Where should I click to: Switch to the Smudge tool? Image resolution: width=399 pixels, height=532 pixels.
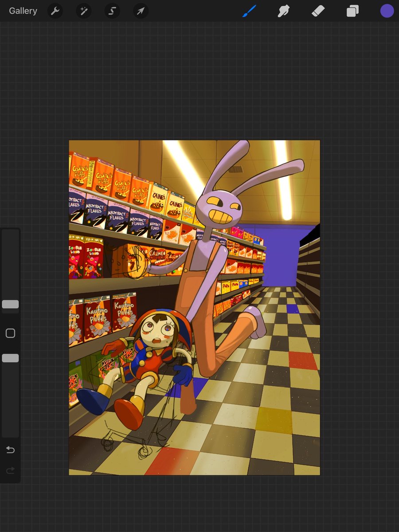283,11
